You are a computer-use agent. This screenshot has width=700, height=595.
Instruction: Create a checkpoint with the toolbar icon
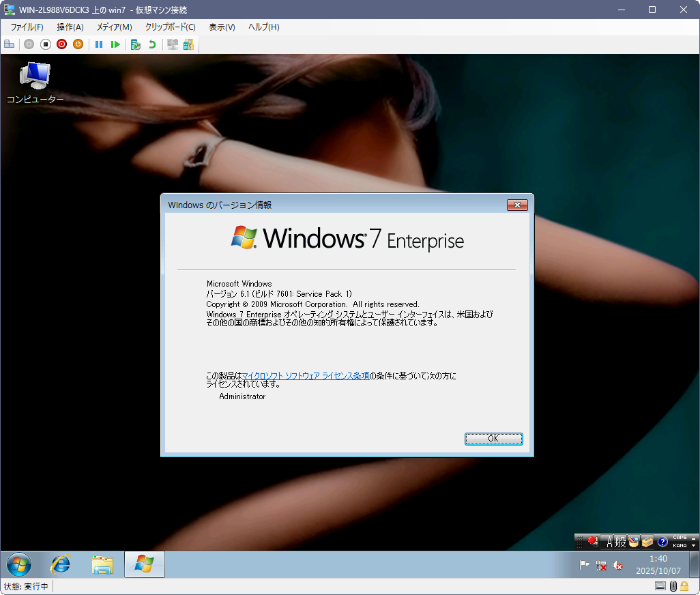(136, 44)
